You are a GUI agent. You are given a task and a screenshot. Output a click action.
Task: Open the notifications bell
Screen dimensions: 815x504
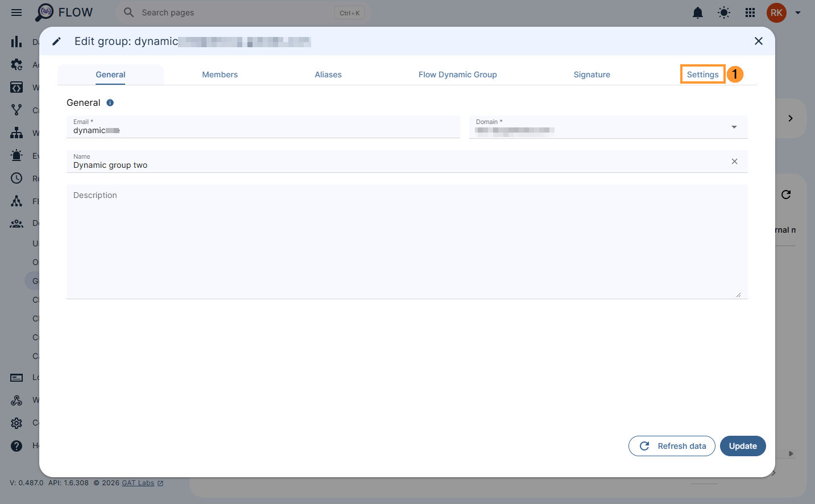tap(698, 13)
